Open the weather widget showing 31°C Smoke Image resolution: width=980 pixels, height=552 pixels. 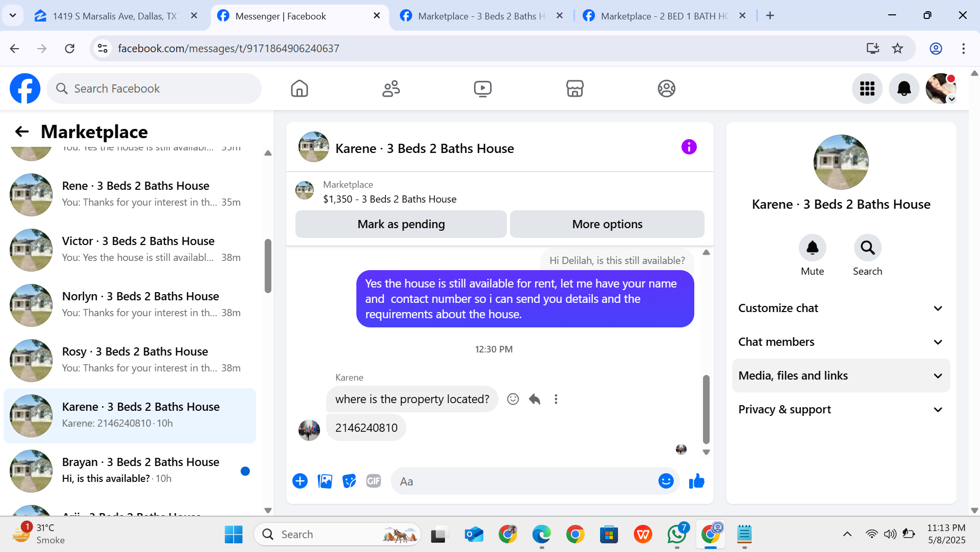pos(39,534)
